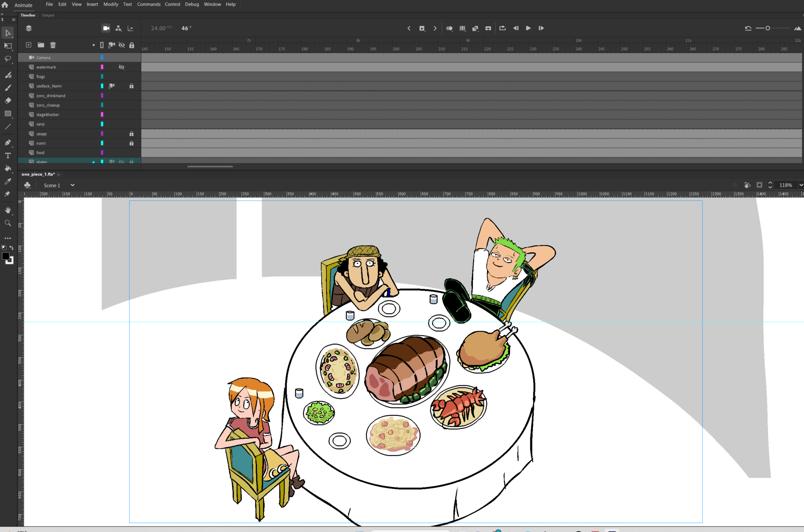Select the Free Transform tool
Viewport: 804px width, 532px height.
pyautogui.click(x=8, y=46)
